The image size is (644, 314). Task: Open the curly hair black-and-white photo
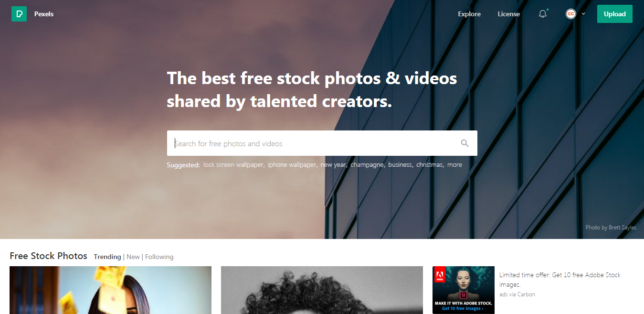click(x=322, y=290)
